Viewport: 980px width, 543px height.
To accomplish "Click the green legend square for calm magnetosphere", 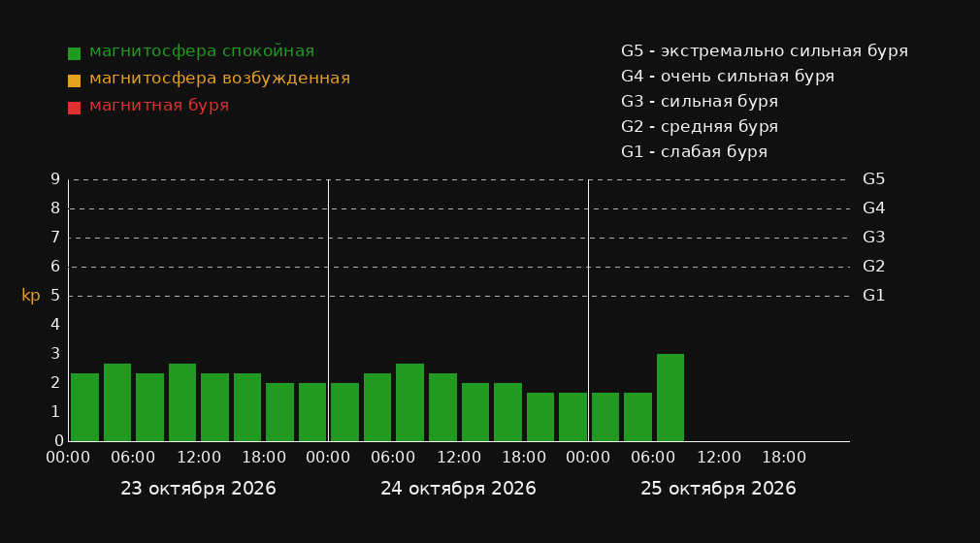I will click(x=75, y=53).
